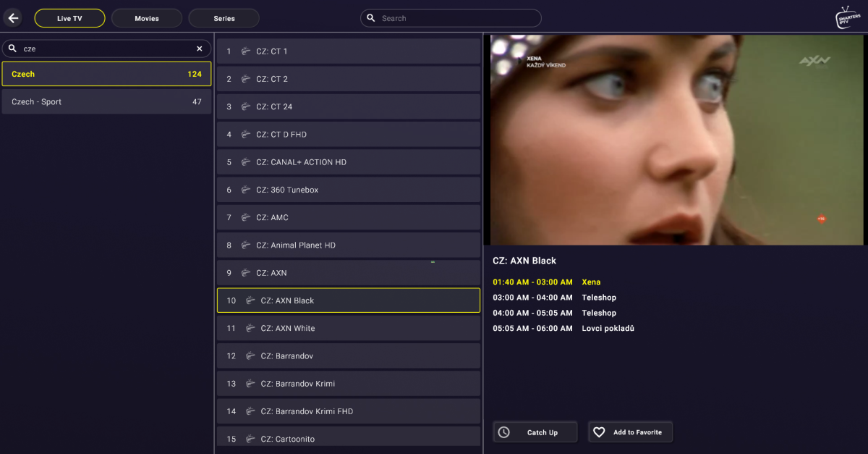The width and height of the screenshot is (868, 454).
Task: Click the back arrow icon
Action: 13,18
